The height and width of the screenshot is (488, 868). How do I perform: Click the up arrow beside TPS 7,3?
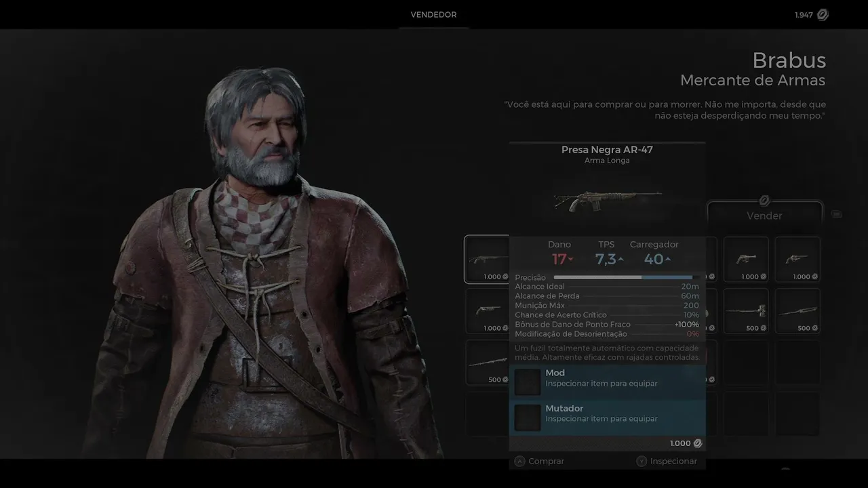[x=620, y=260]
